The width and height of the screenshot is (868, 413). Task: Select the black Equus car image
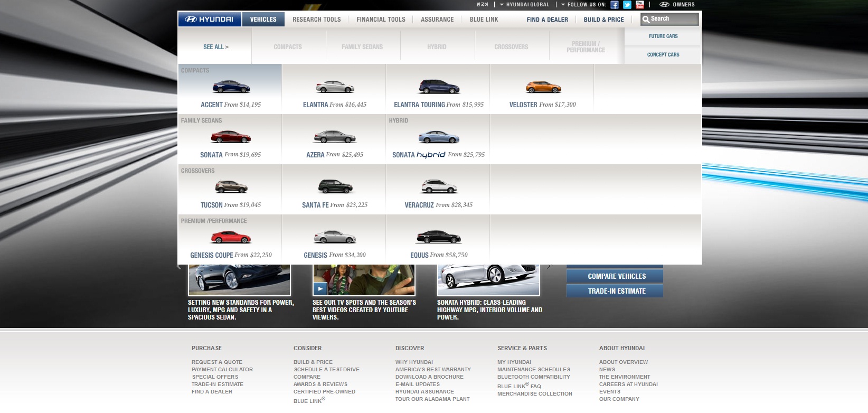pyautogui.click(x=439, y=237)
